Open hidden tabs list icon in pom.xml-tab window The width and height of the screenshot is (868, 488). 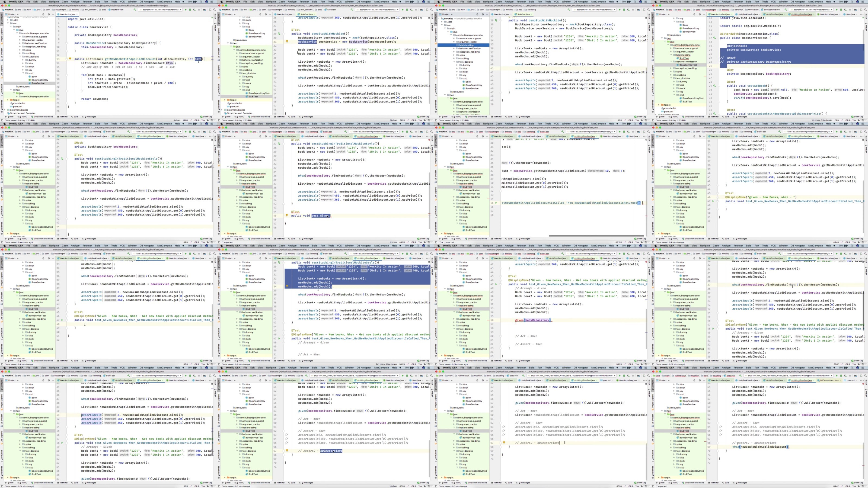click(x=644, y=380)
